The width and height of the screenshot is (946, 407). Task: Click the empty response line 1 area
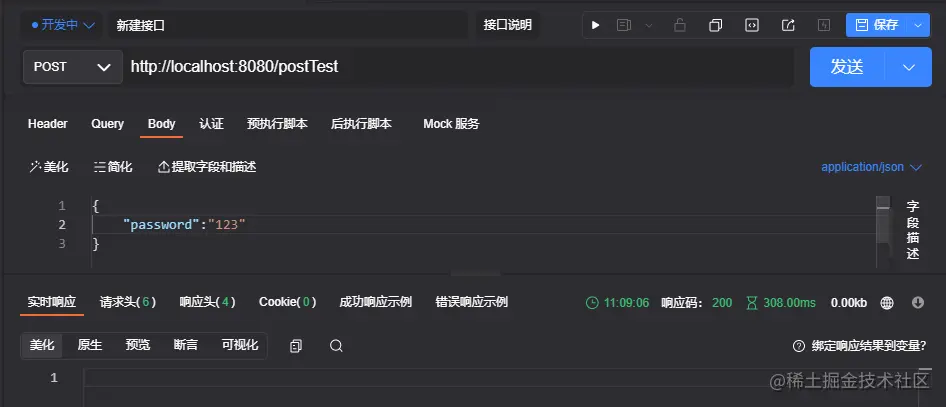pos(501,378)
